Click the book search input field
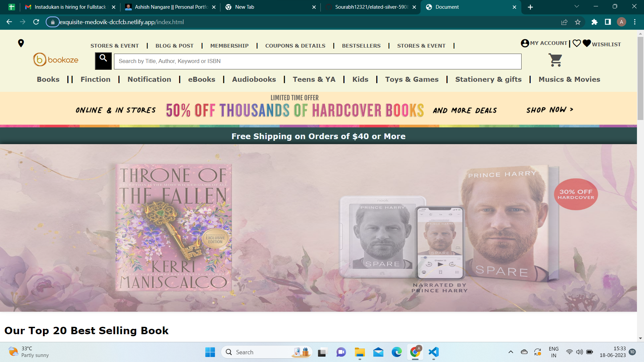This screenshot has width=644, height=362. point(317,61)
